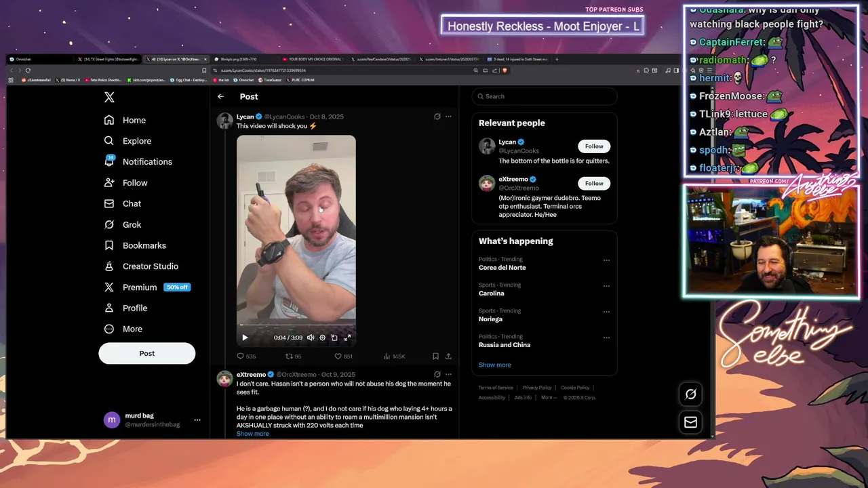
Task: Open Grok in the sidebar
Action: [x=123, y=224]
